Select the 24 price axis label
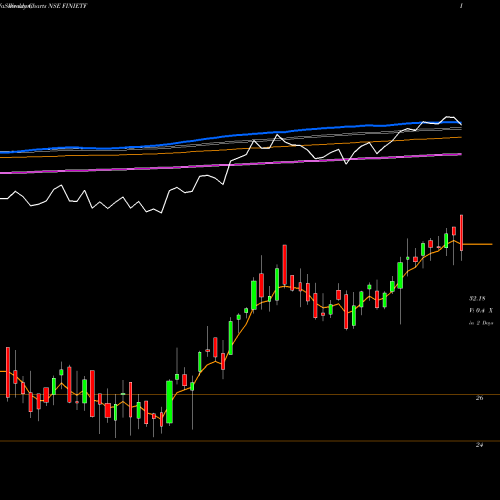Viewport: 500px width, 500px height. (x=479, y=445)
